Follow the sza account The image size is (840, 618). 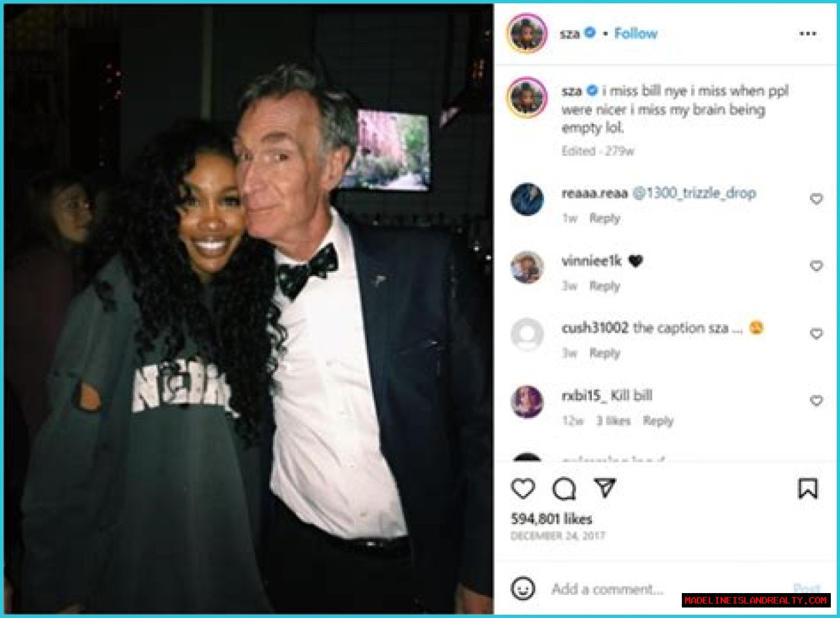tap(635, 33)
